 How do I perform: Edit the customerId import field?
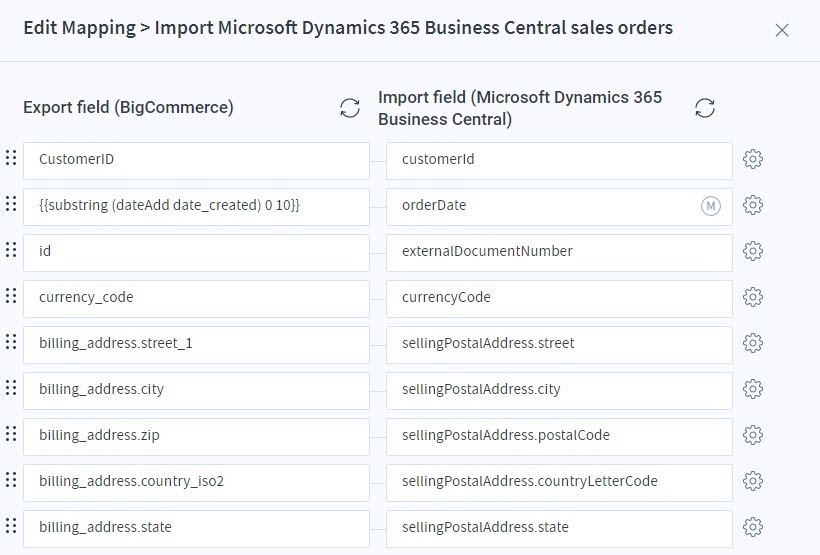[559, 161]
